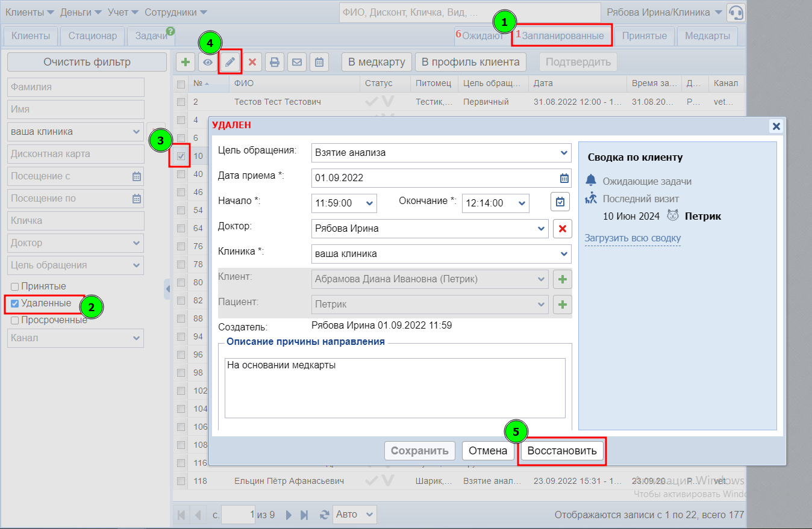The height and width of the screenshot is (529, 812).
Task: Enable the Принятые filter checkbox
Action: (x=15, y=286)
